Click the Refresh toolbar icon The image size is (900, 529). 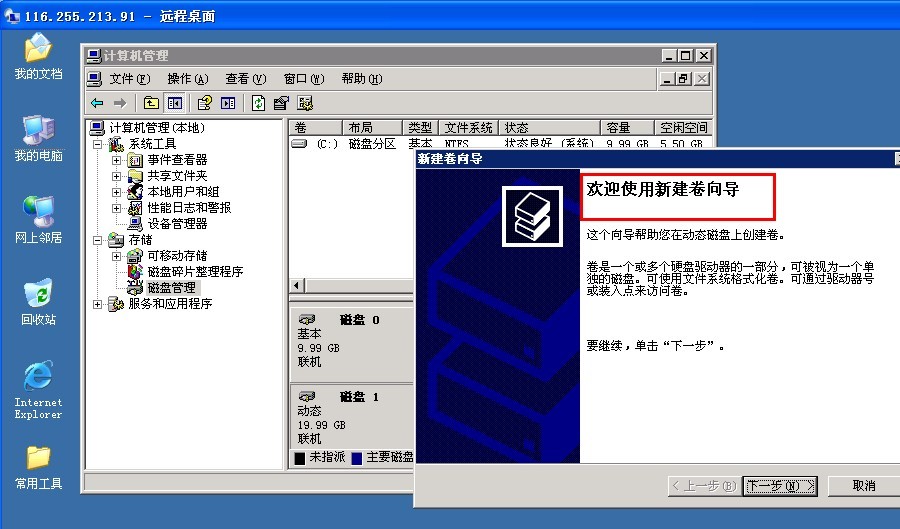(x=259, y=103)
